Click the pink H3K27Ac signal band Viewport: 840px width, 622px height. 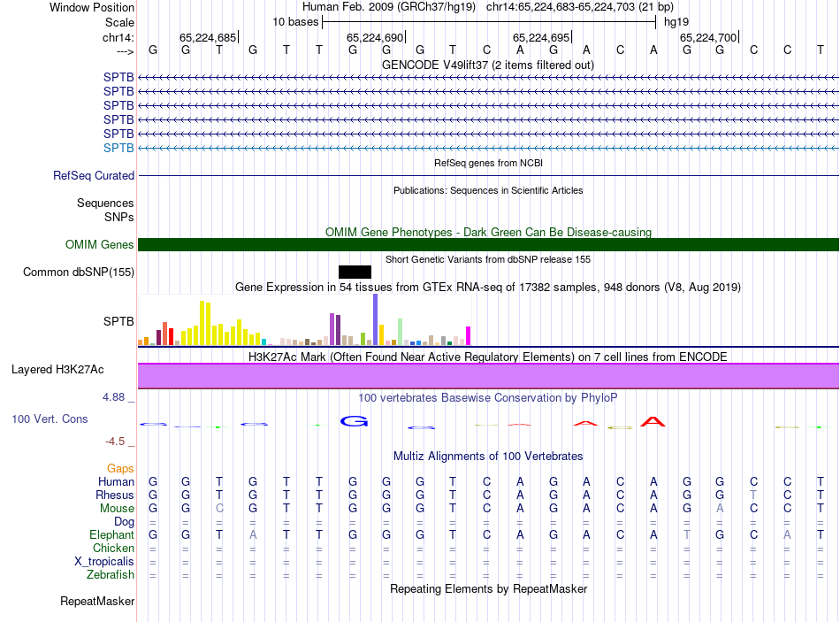pyautogui.click(x=488, y=376)
